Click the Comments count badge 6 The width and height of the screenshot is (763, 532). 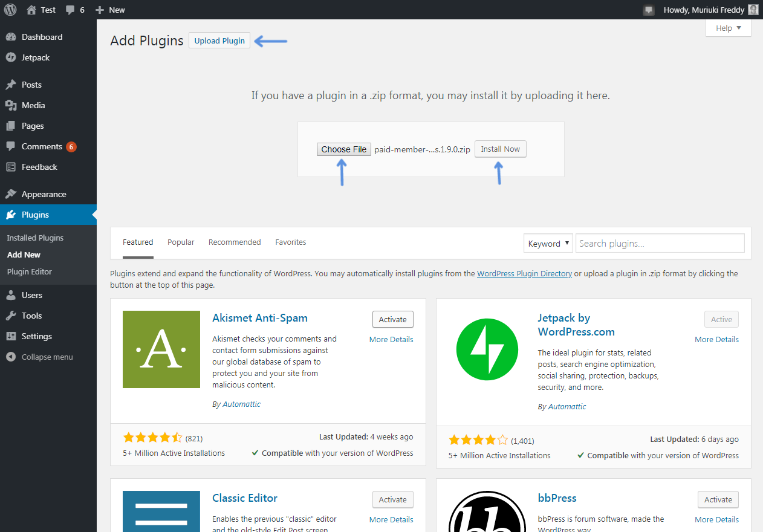pos(71,146)
